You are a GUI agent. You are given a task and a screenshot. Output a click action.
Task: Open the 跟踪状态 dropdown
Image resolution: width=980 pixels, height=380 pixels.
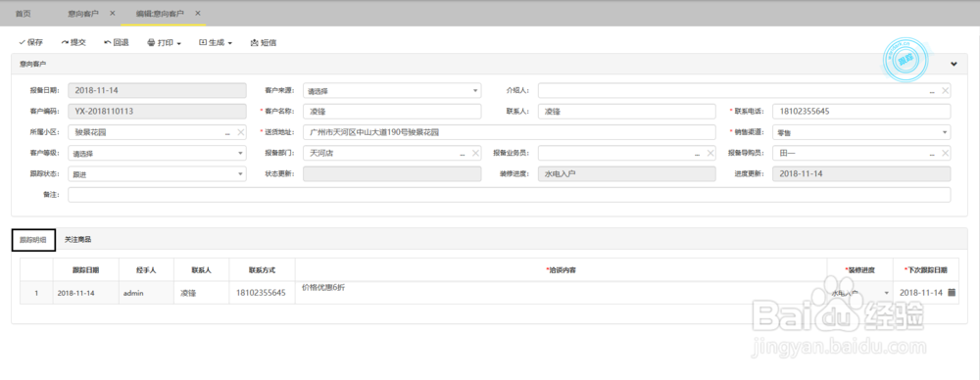point(157,173)
